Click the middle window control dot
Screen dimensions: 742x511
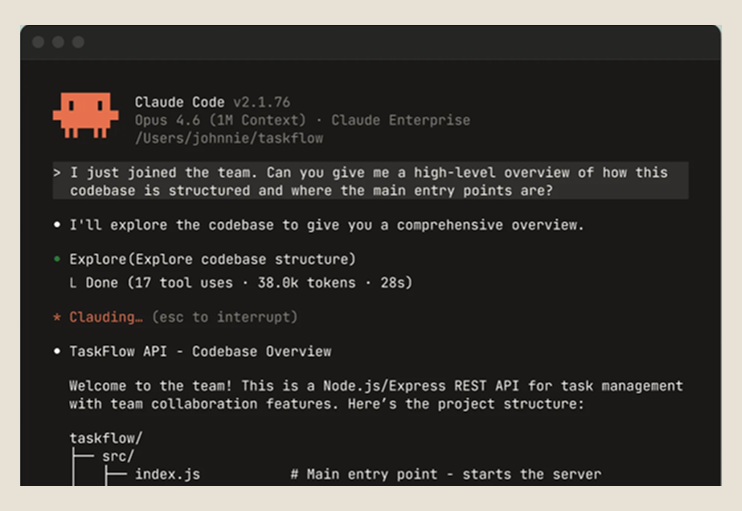[58, 42]
